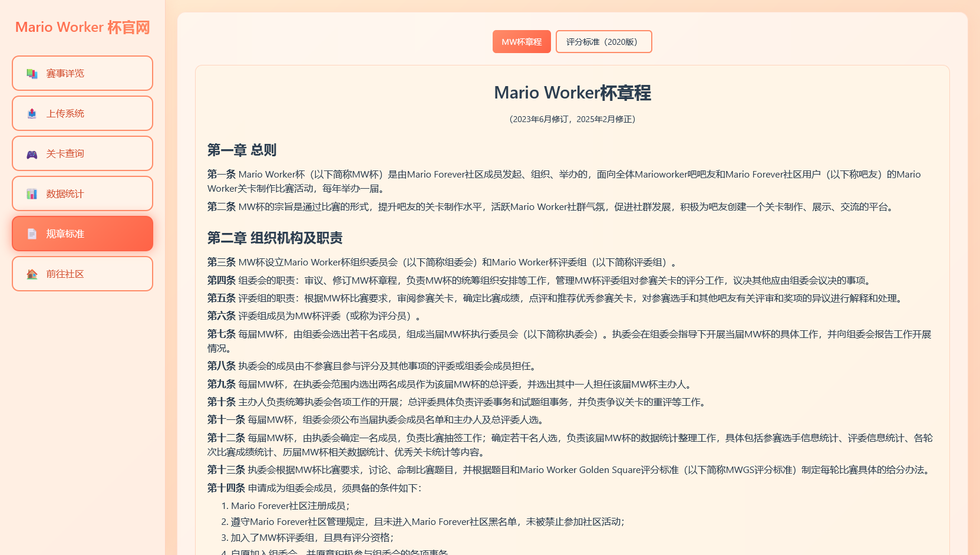Click the 第十三条 article label
This screenshot has width=980, height=555.
226,469
